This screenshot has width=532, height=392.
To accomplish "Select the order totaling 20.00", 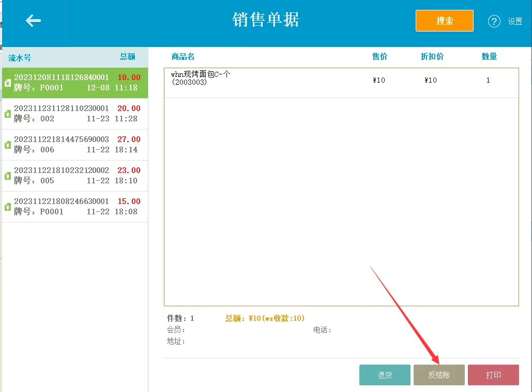I will coord(75,114).
